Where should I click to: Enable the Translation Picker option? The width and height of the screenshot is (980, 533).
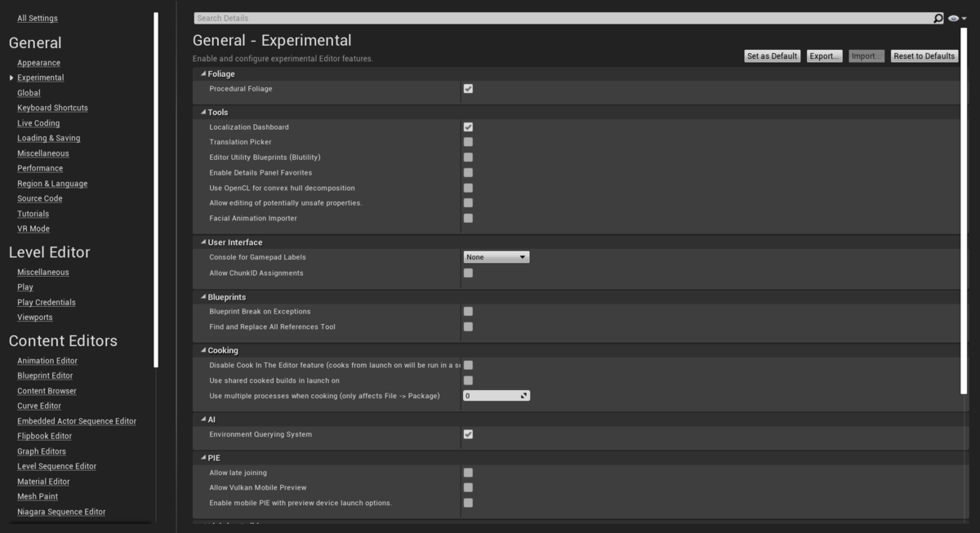(468, 142)
